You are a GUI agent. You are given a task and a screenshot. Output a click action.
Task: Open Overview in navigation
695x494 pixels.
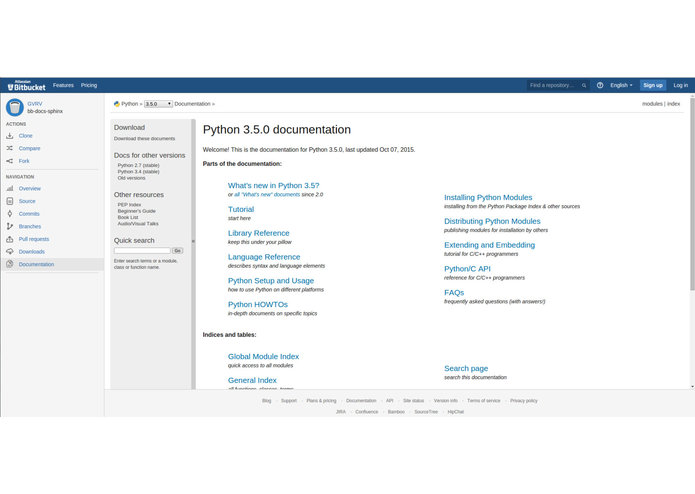click(30, 189)
